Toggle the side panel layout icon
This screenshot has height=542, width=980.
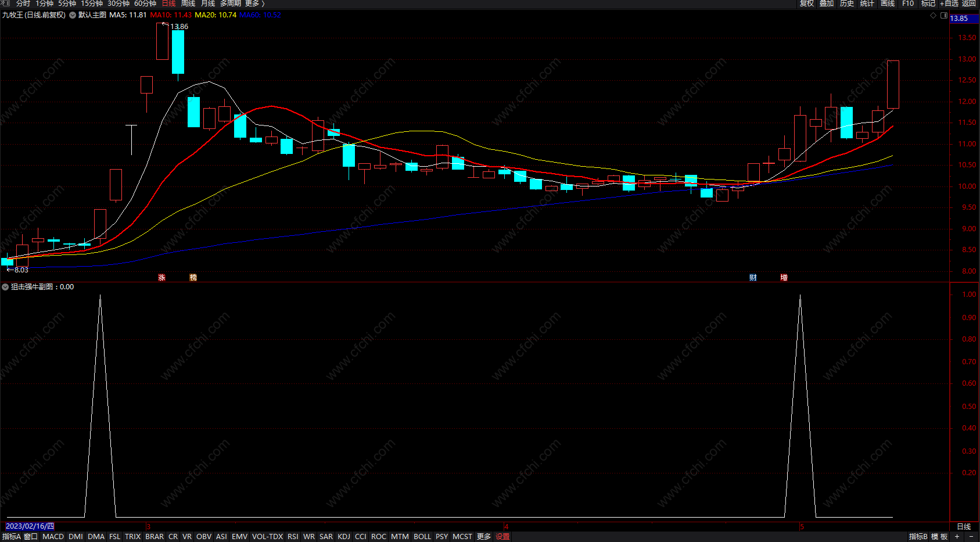pyautogui.click(x=944, y=16)
